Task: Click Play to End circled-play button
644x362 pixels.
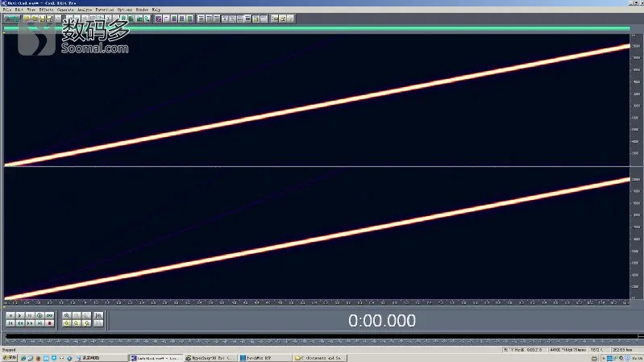Action: coord(39,315)
